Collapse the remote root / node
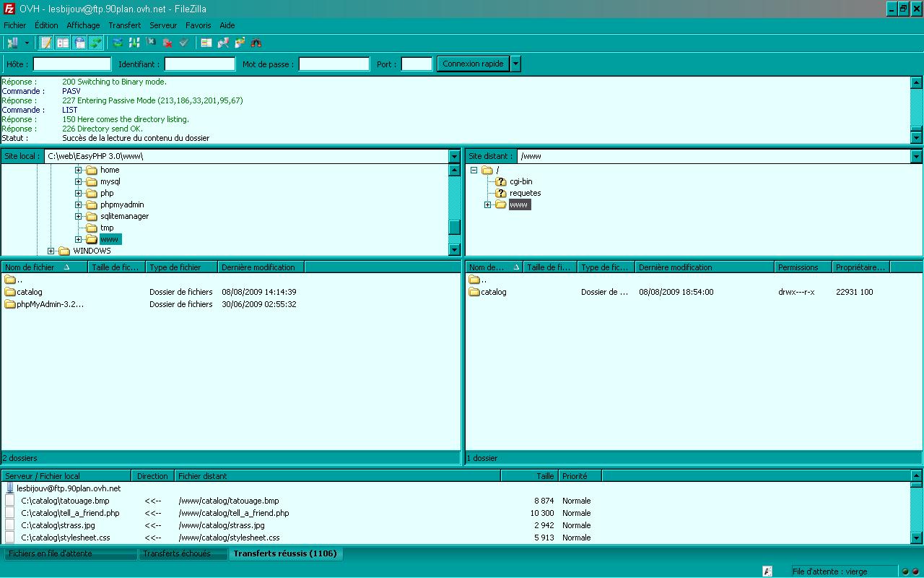This screenshot has width=924, height=578. (x=474, y=171)
